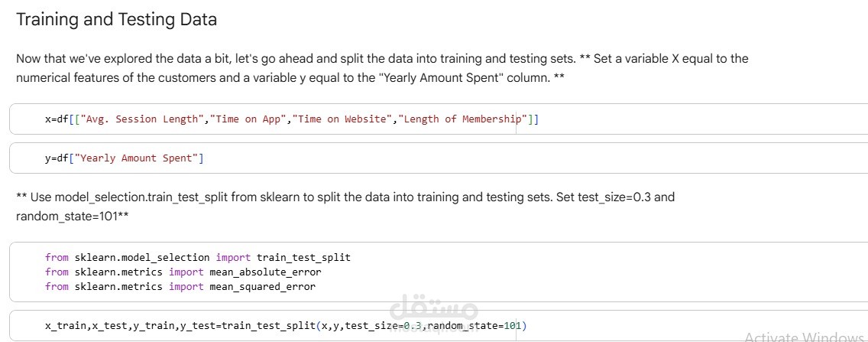Click the "Training and Testing Data" heading
868x342 pixels.
click(116, 20)
